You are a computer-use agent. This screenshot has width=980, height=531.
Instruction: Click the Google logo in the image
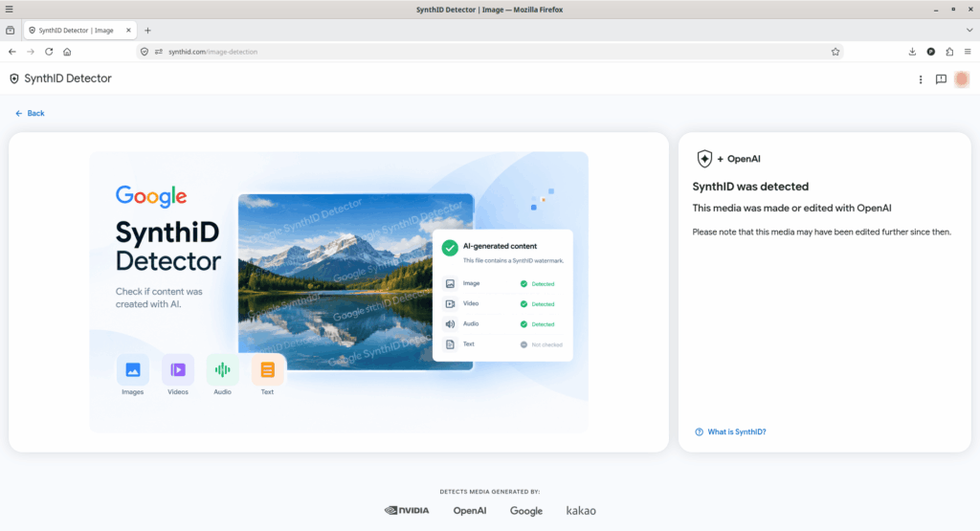[151, 197]
